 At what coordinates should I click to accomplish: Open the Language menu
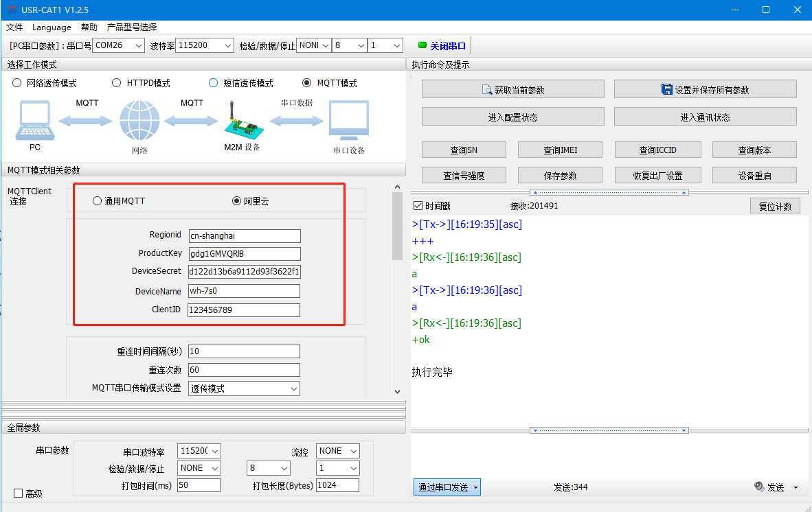(52, 27)
